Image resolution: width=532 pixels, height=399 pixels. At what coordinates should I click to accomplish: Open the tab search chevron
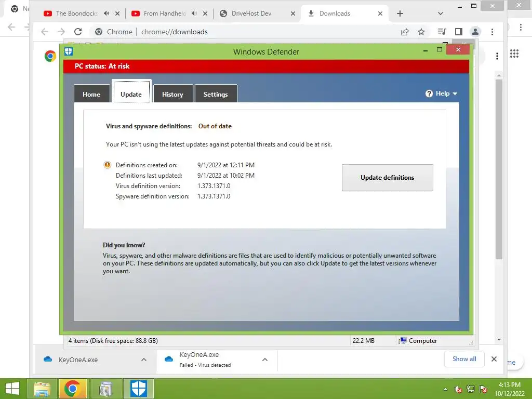click(x=441, y=14)
